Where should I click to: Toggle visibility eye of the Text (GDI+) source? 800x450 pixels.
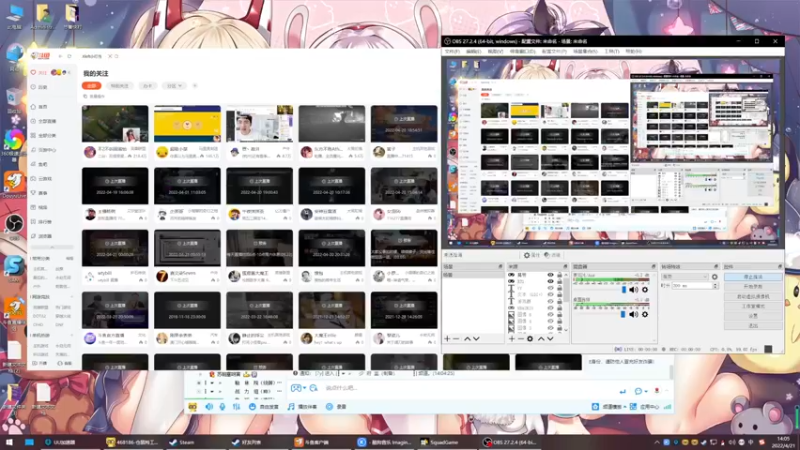[x=550, y=294]
